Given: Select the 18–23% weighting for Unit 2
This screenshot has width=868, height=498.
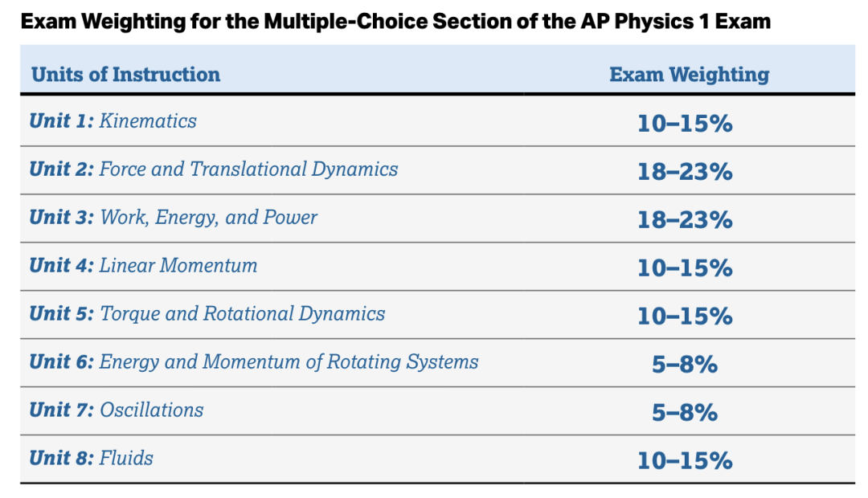Looking at the screenshot, I should click(685, 172).
